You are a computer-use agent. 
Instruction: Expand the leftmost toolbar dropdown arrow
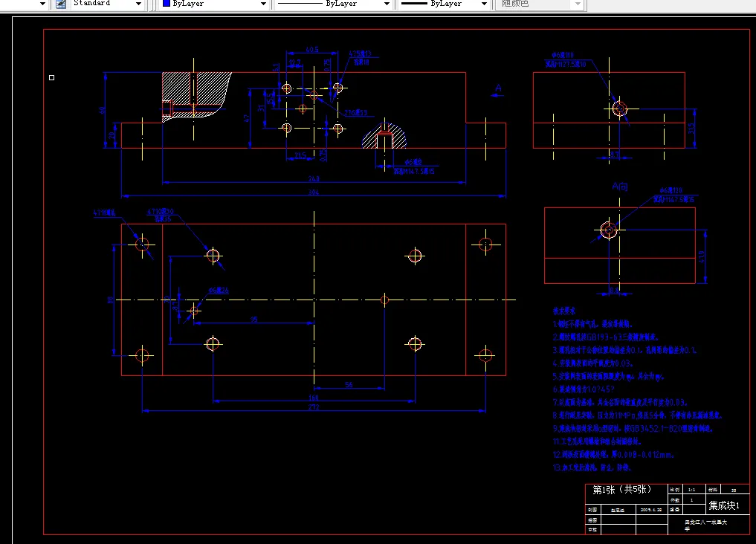click(x=42, y=4)
